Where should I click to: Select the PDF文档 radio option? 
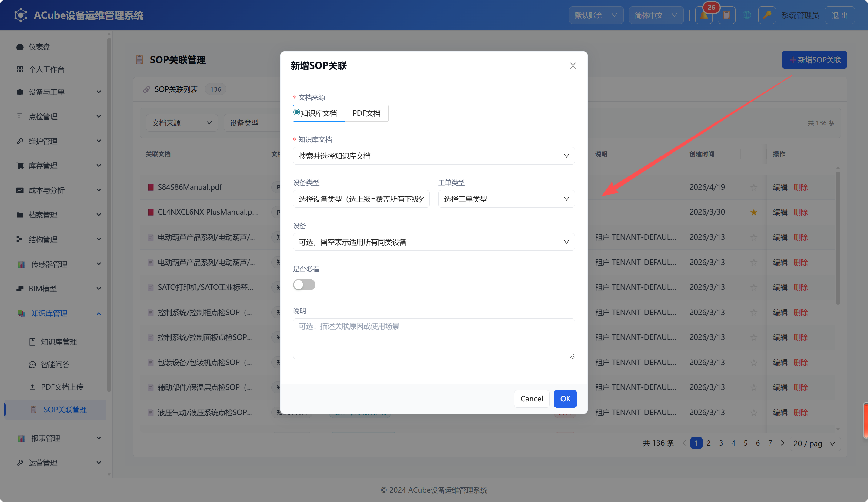pyautogui.click(x=366, y=113)
